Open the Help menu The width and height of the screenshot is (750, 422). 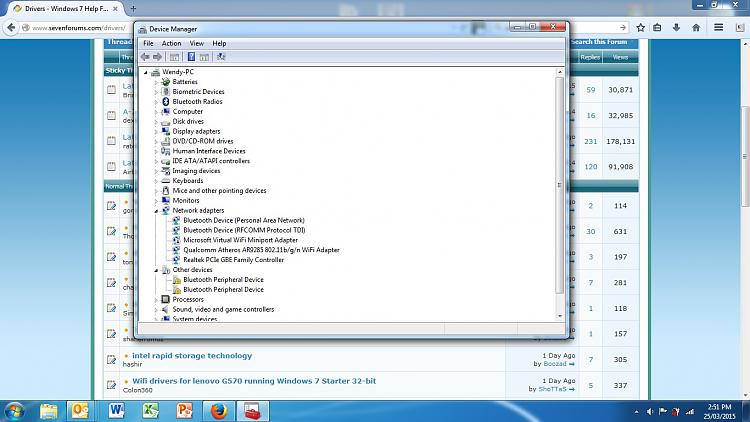(x=219, y=43)
